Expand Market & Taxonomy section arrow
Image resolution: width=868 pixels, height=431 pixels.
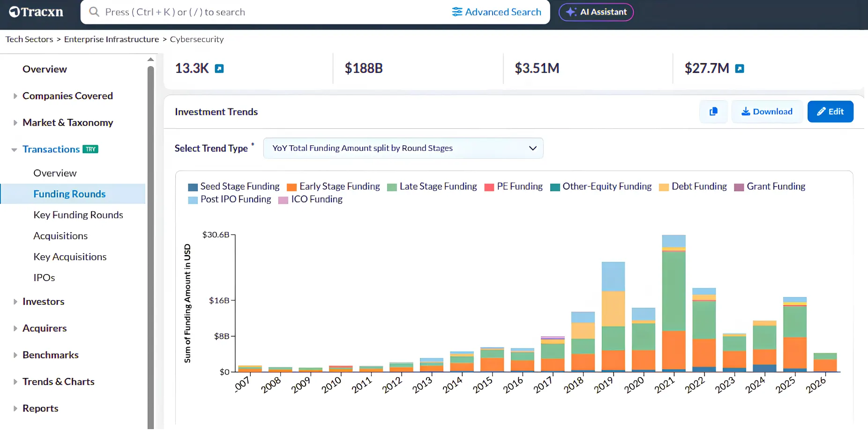coord(15,123)
